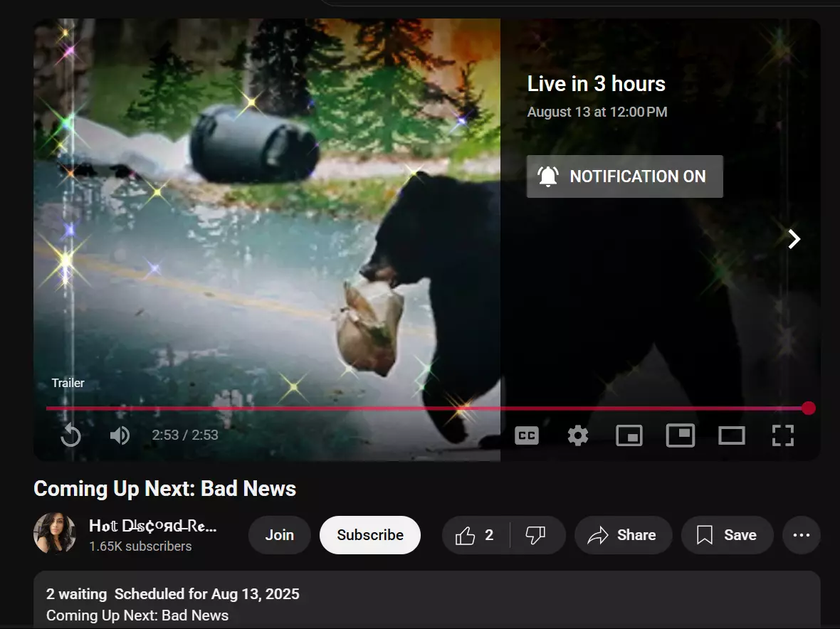This screenshot has height=629, width=840.
Task: Open the channel avatar picture
Action: 55,534
